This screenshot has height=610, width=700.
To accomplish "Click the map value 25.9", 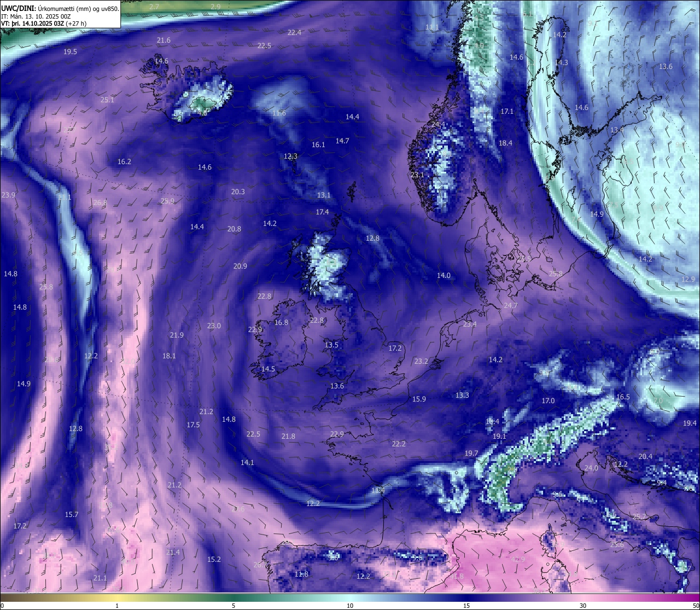I will coord(167,201).
